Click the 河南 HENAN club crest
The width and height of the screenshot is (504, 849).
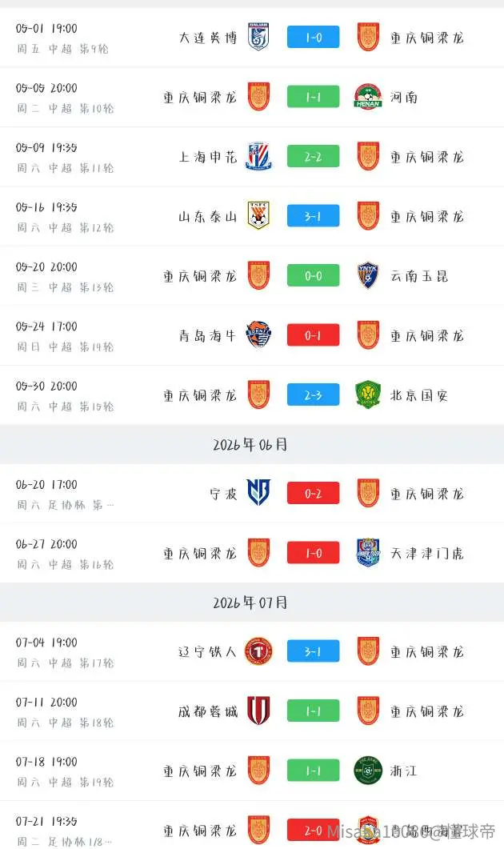(x=368, y=96)
